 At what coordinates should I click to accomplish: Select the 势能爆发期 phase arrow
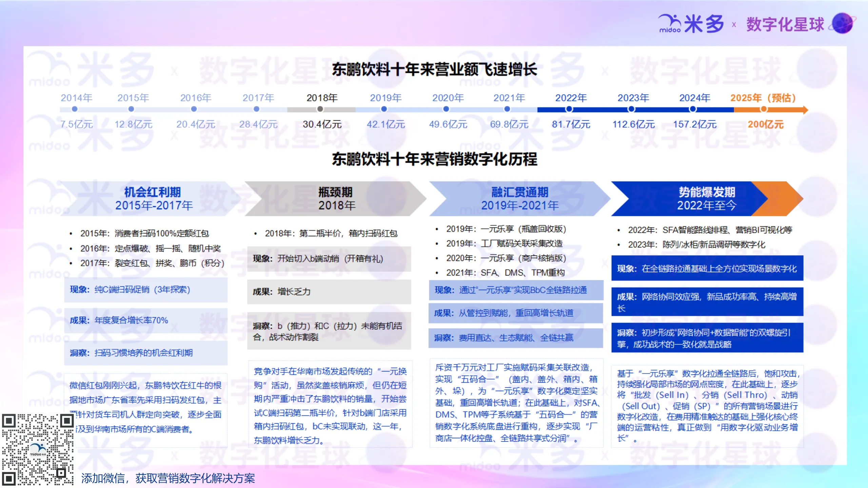point(707,199)
